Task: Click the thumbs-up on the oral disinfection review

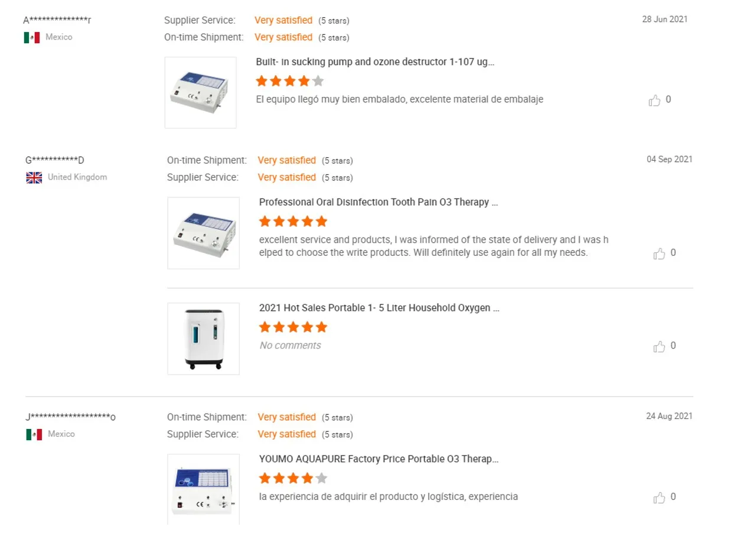Action: [659, 253]
